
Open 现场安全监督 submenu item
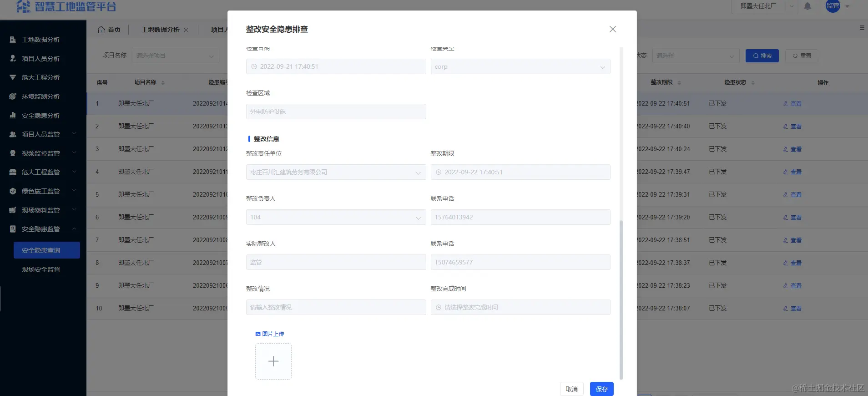pos(41,269)
